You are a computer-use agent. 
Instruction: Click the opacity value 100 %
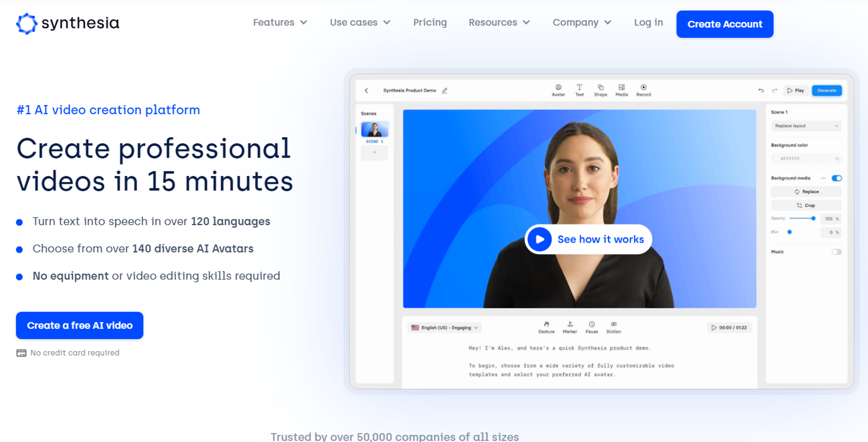831,219
